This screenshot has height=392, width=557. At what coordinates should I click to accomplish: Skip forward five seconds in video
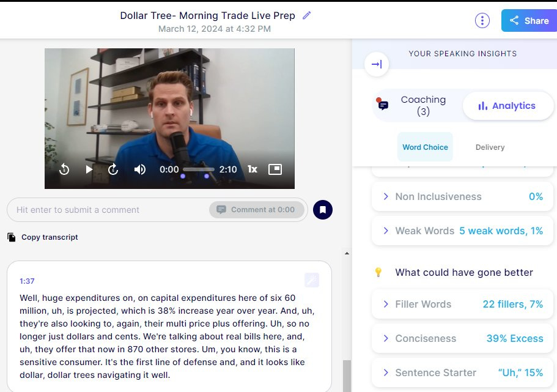tap(113, 169)
